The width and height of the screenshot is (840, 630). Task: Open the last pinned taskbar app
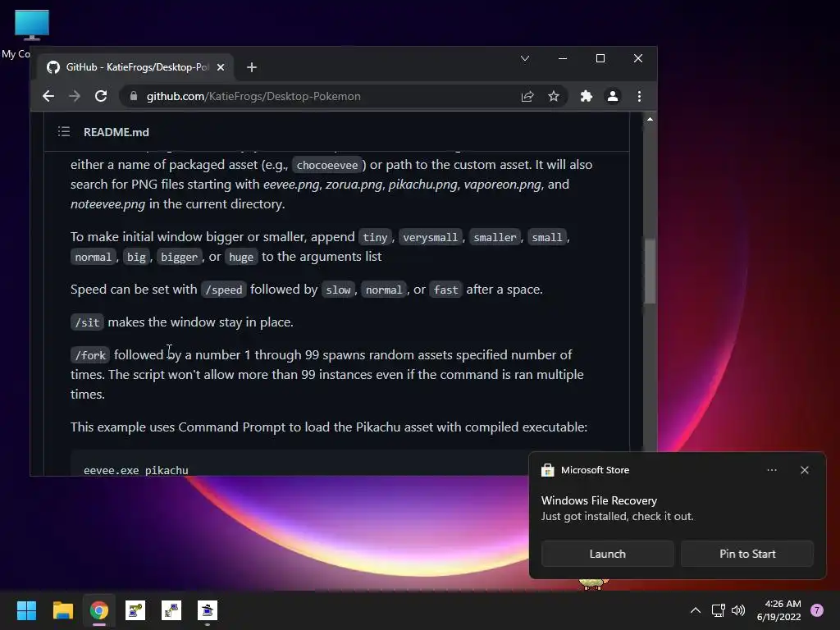208,610
